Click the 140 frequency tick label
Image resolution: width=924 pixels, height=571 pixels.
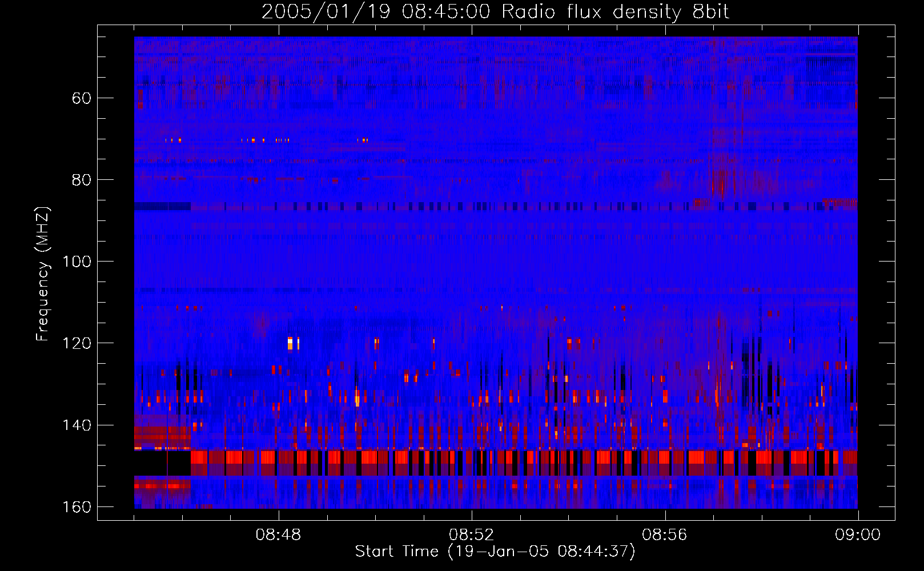coord(77,425)
